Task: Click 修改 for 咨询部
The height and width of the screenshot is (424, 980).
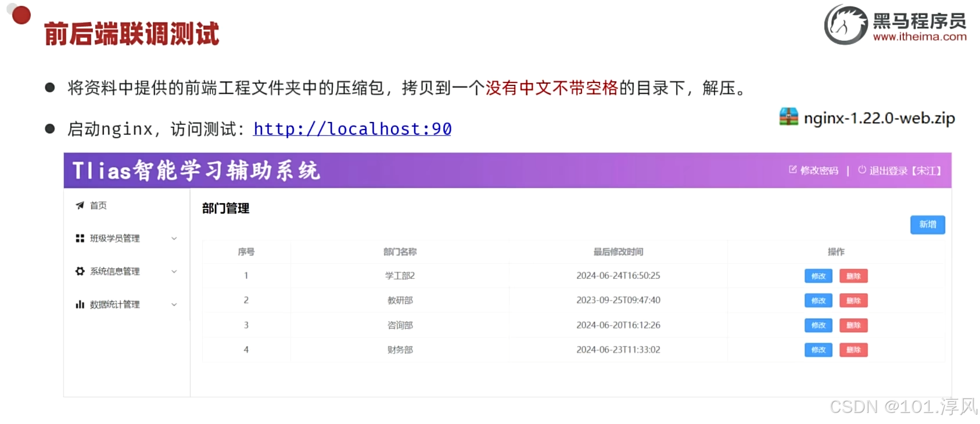Action: [819, 325]
